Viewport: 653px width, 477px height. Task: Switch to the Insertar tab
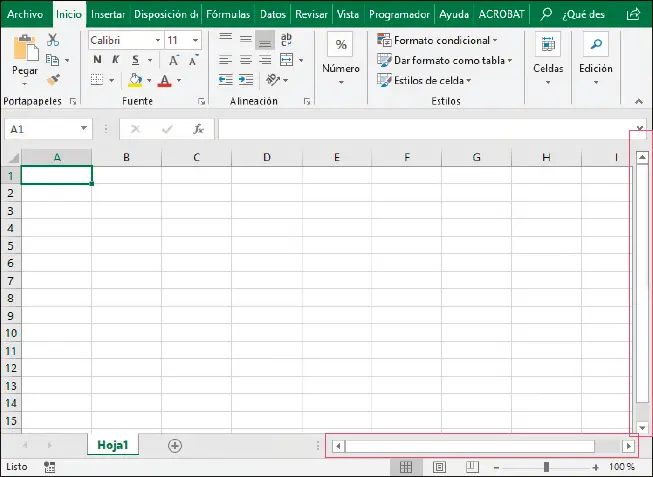point(108,14)
